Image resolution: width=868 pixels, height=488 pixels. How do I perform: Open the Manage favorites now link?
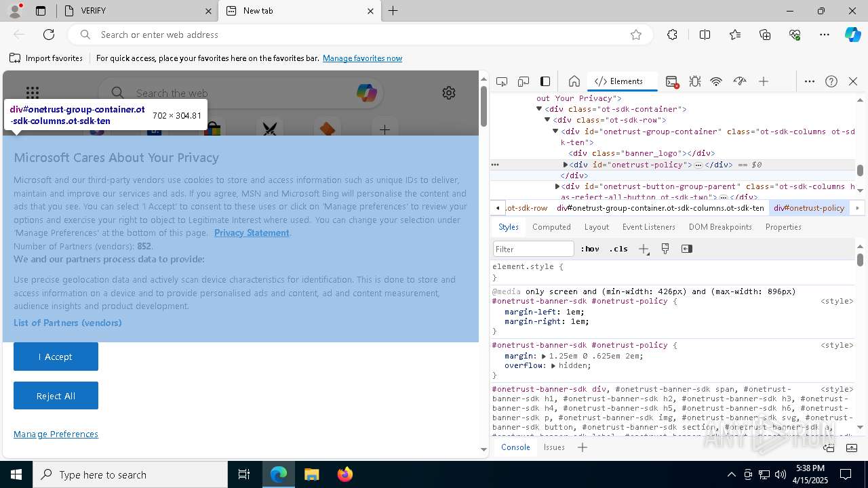(x=362, y=58)
